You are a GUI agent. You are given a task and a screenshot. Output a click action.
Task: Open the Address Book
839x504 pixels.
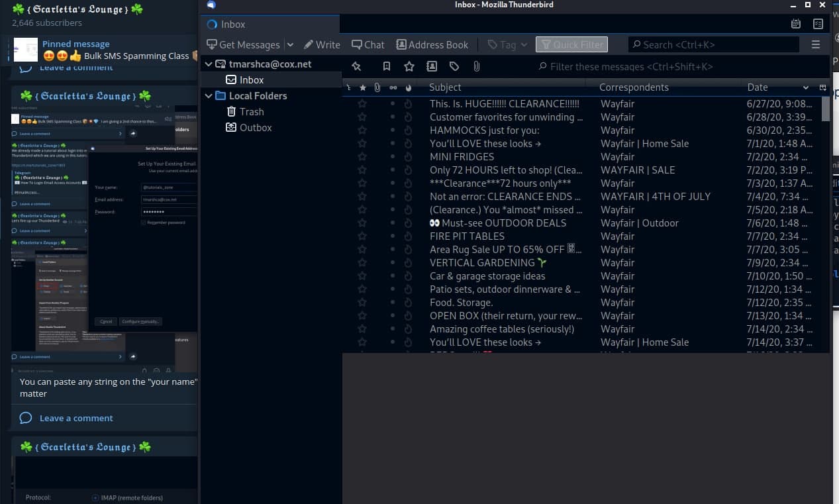pos(432,44)
